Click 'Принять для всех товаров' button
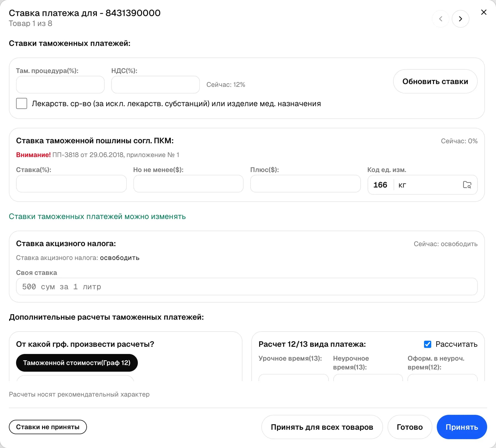496x448 pixels. click(322, 427)
